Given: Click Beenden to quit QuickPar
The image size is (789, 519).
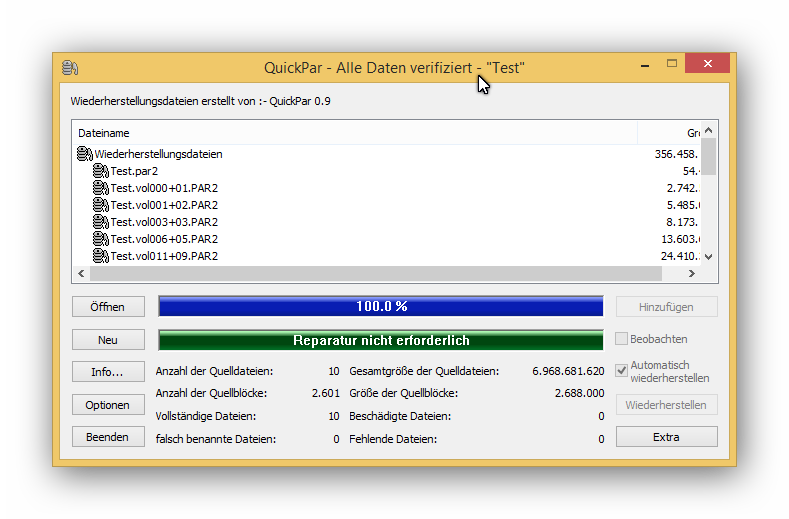Looking at the screenshot, I should [x=108, y=436].
